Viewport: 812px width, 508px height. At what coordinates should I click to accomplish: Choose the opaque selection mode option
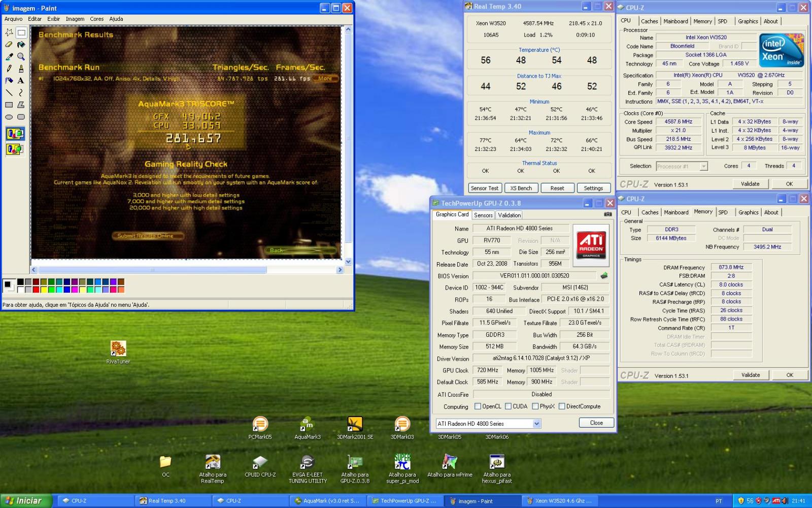pos(15,134)
